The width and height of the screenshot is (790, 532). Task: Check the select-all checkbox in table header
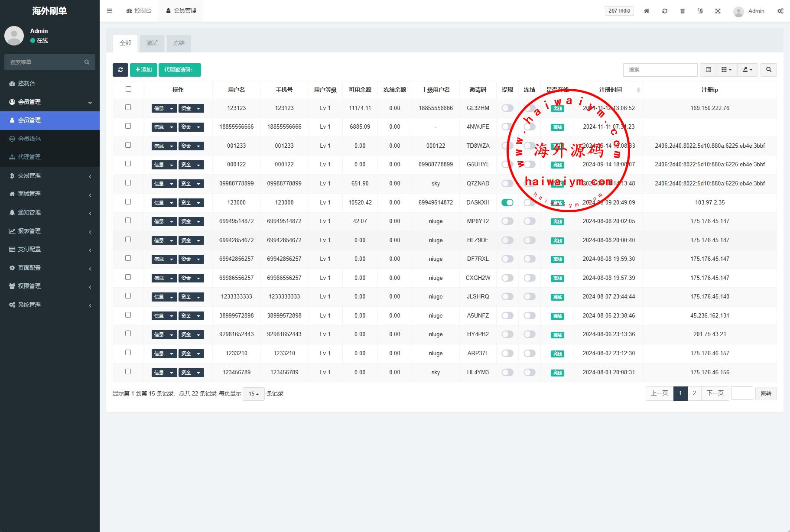point(128,89)
